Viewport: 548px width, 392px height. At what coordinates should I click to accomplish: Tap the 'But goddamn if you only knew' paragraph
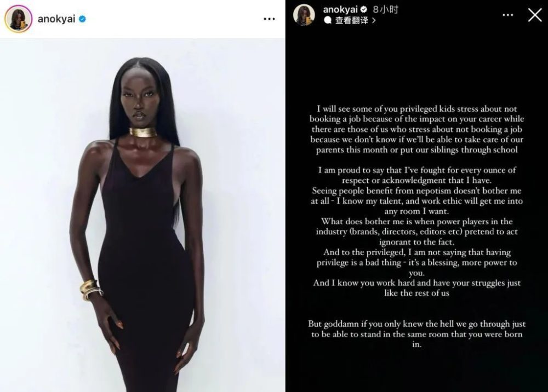(x=417, y=334)
